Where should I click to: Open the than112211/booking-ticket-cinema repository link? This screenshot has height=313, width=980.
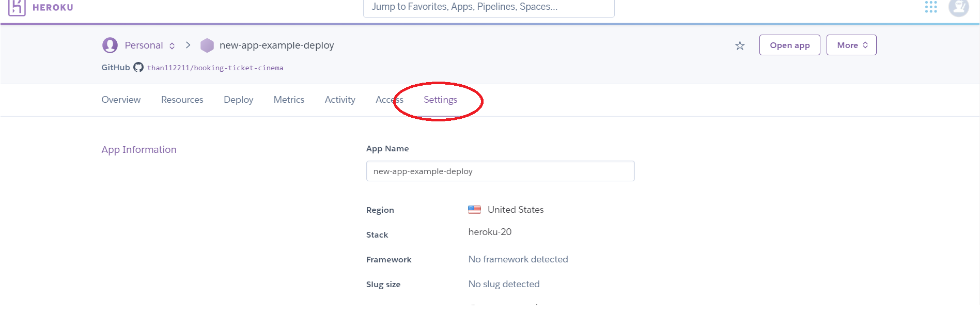(215, 68)
